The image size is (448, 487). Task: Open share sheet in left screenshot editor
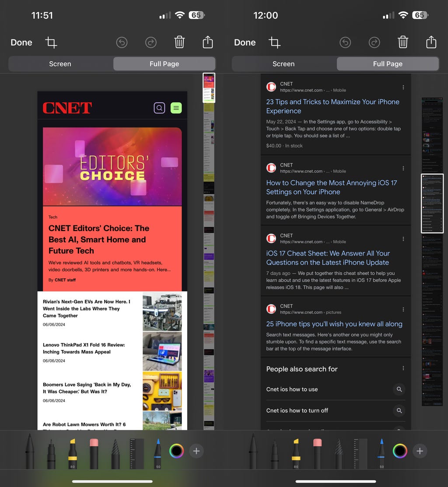[208, 42]
